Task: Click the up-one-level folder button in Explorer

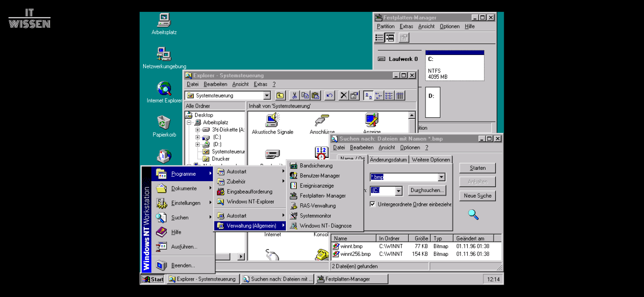Action: pyautogui.click(x=280, y=96)
